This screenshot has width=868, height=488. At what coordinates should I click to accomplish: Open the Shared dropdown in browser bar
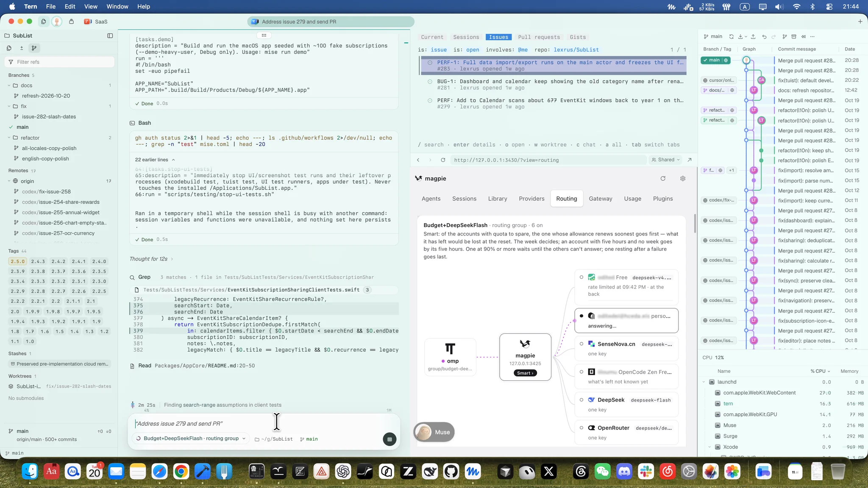point(665,160)
